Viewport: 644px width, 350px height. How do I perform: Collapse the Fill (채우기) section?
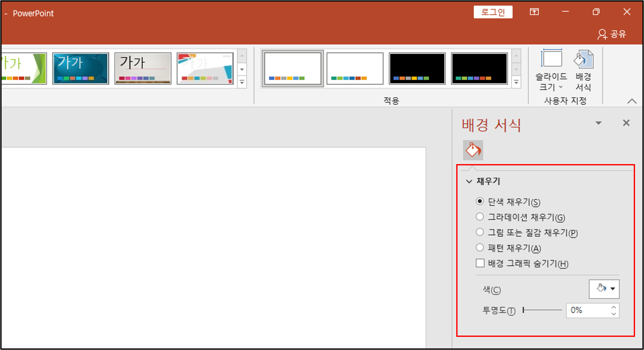click(469, 181)
